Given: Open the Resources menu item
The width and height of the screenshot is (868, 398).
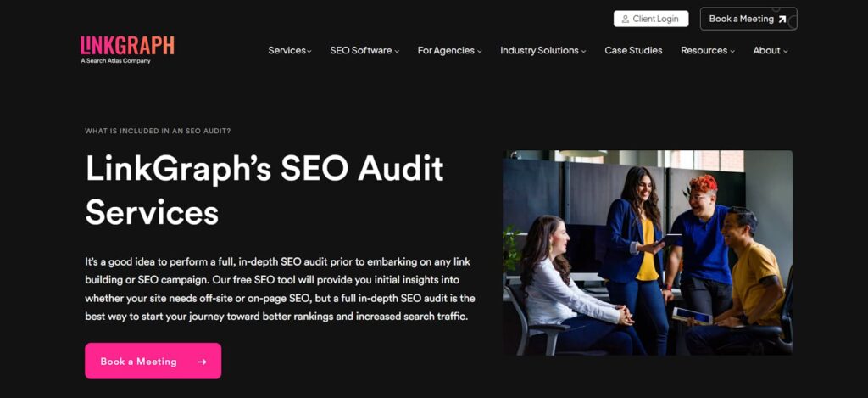Looking at the screenshot, I should click(x=704, y=50).
